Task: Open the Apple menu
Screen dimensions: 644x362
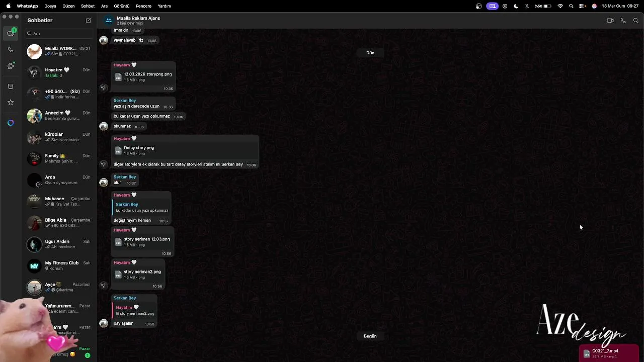Action: click(8, 6)
